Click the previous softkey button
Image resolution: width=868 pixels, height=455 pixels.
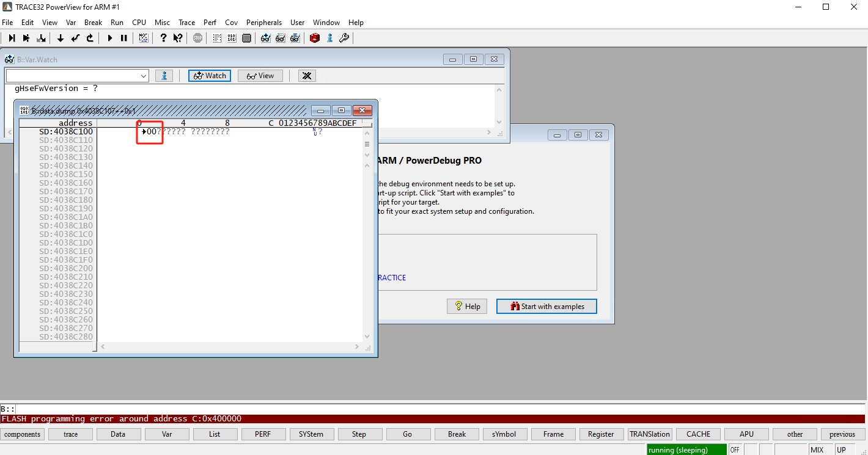842,434
